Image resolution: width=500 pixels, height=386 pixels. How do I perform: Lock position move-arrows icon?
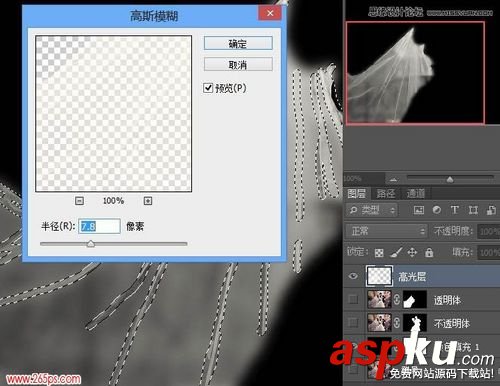pos(412,252)
